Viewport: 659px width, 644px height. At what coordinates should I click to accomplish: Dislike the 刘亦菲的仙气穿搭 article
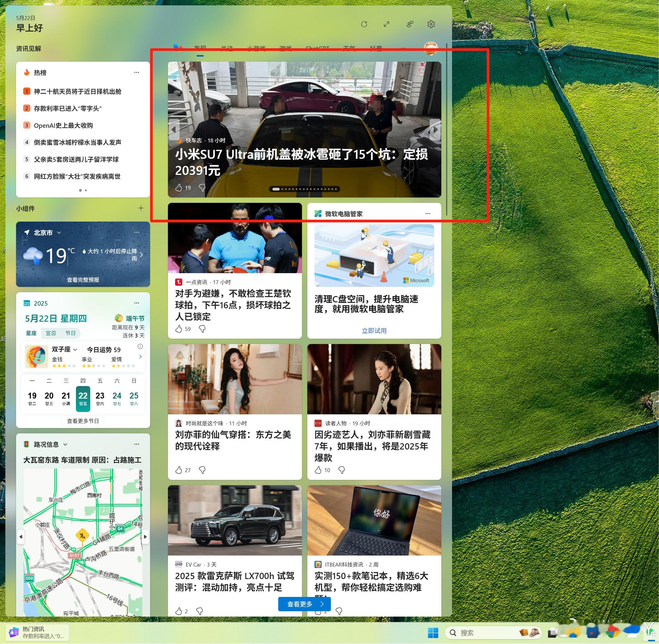202,470
